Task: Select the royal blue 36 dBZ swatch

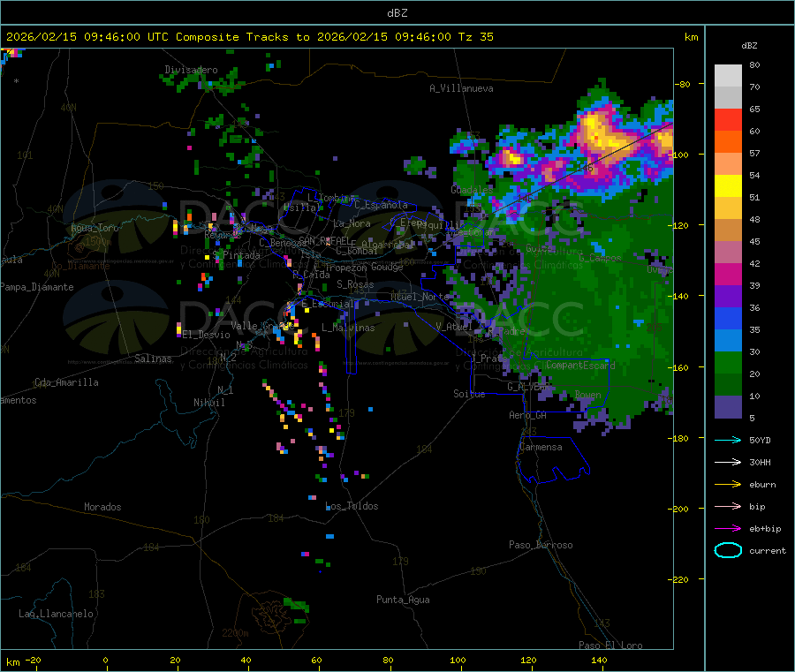Action: click(x=728, y=319)
